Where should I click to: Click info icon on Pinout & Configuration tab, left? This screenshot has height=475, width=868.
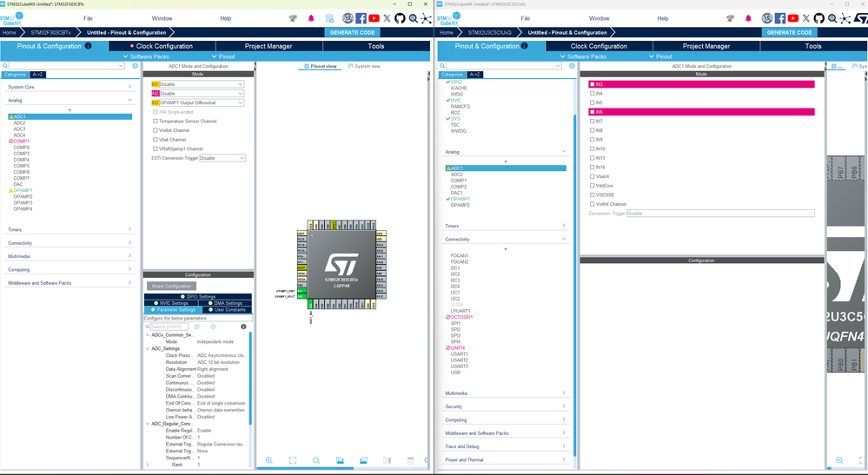(88, 46)
